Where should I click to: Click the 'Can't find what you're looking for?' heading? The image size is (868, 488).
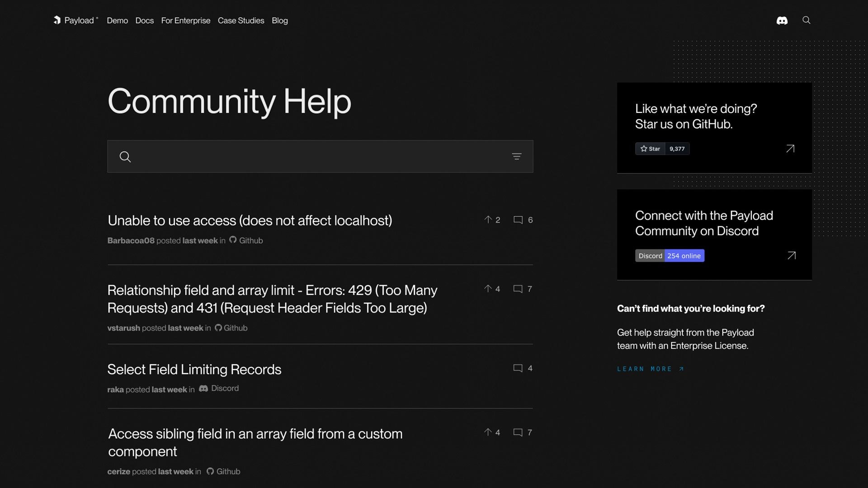[x=691, y=309]
